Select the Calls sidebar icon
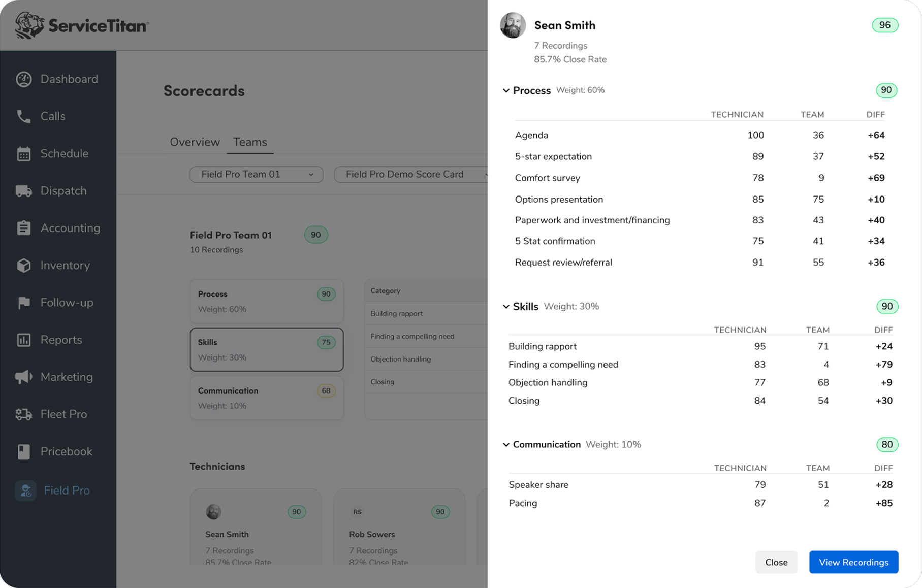This screenshot has width=922, height=588. click(x=23, y=116)
